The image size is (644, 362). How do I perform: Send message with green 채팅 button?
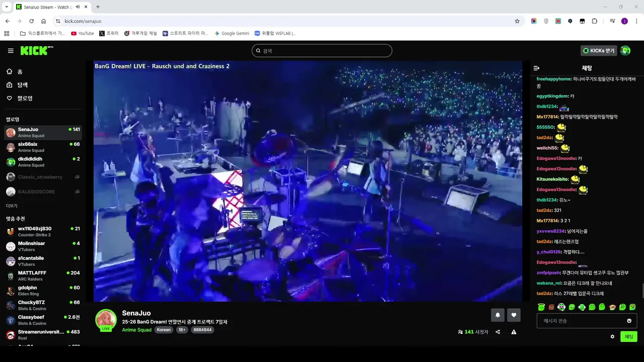[629, 336]
